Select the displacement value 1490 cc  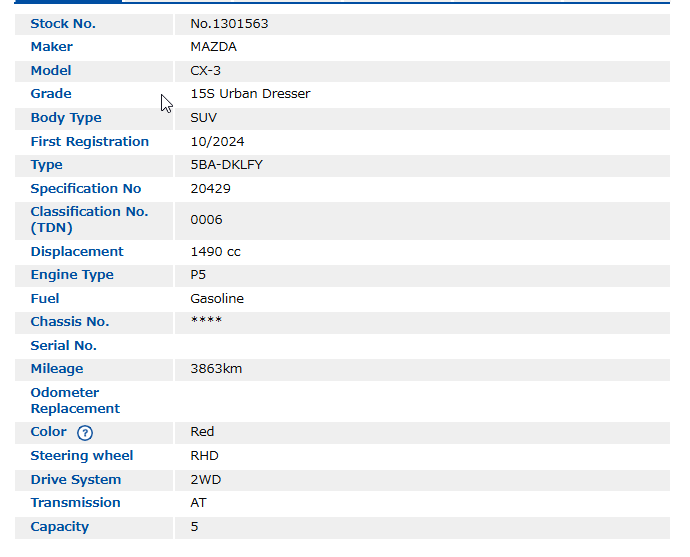tap(215, 252)
